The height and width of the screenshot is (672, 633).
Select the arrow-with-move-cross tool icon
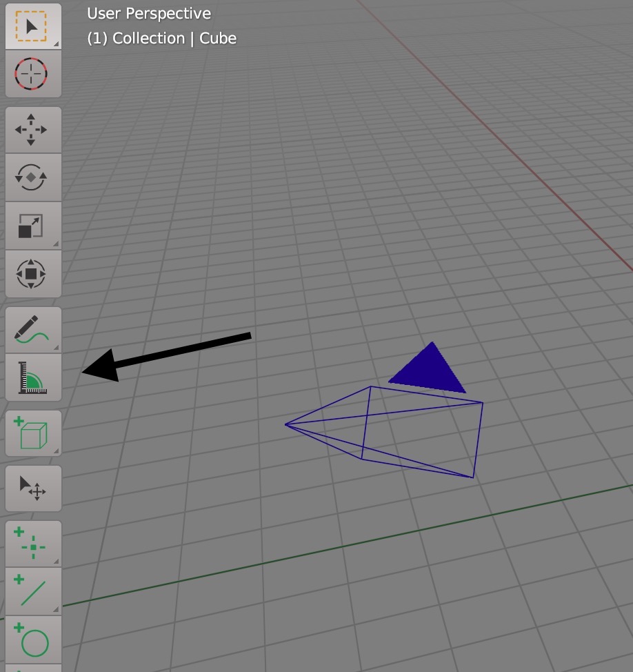32,488
